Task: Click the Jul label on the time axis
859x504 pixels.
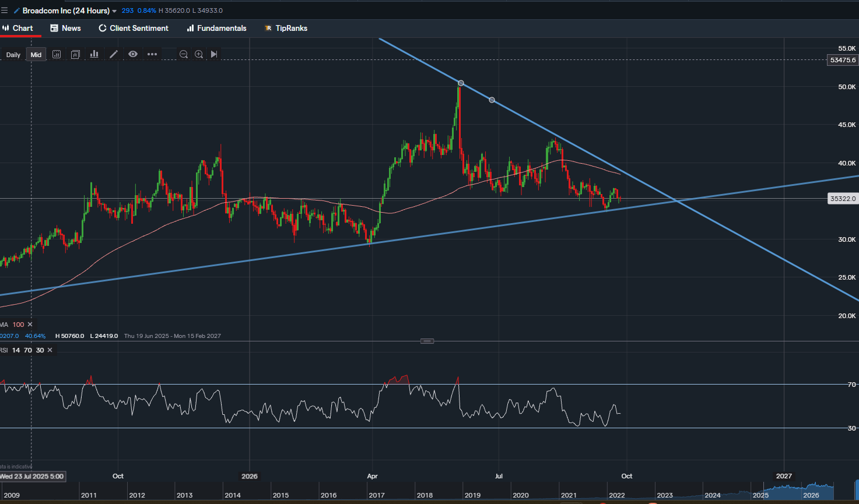Action: pyautogui.click(x=499, y=476)
